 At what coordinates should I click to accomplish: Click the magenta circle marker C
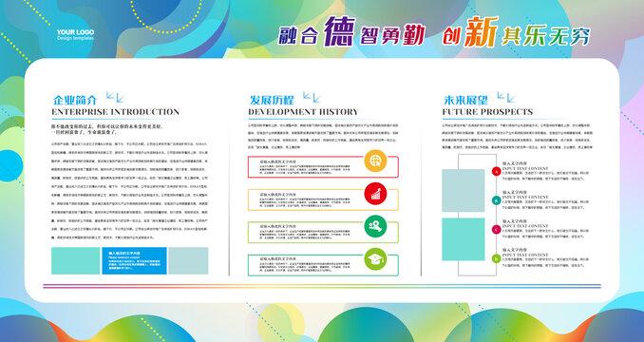(x=496, y=230)
